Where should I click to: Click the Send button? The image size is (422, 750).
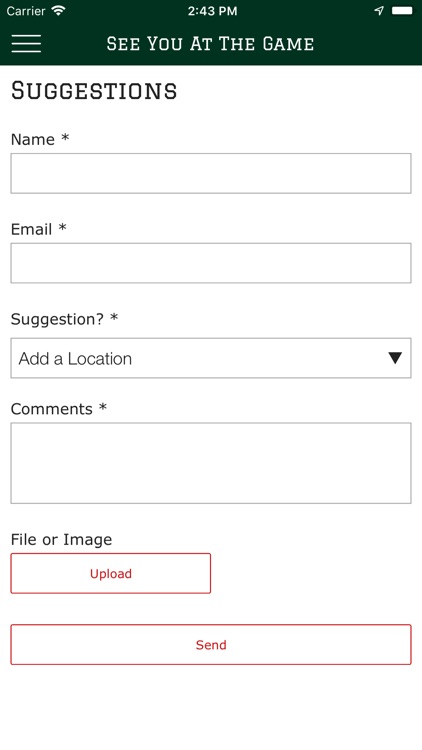click(x=211, y=644)
